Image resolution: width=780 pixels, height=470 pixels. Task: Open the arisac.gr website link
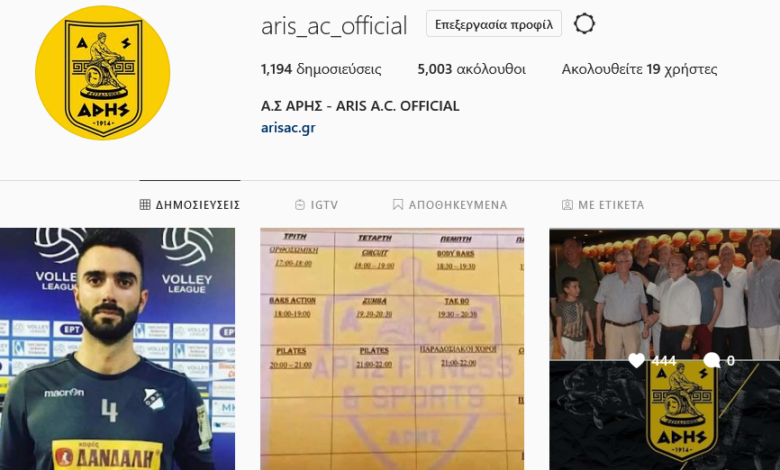coord(288,128)
